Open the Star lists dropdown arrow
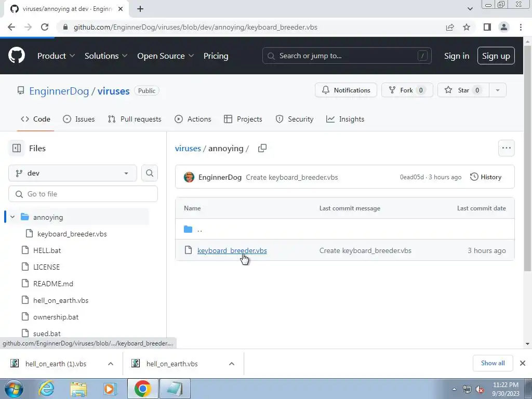 coord(497,90)
